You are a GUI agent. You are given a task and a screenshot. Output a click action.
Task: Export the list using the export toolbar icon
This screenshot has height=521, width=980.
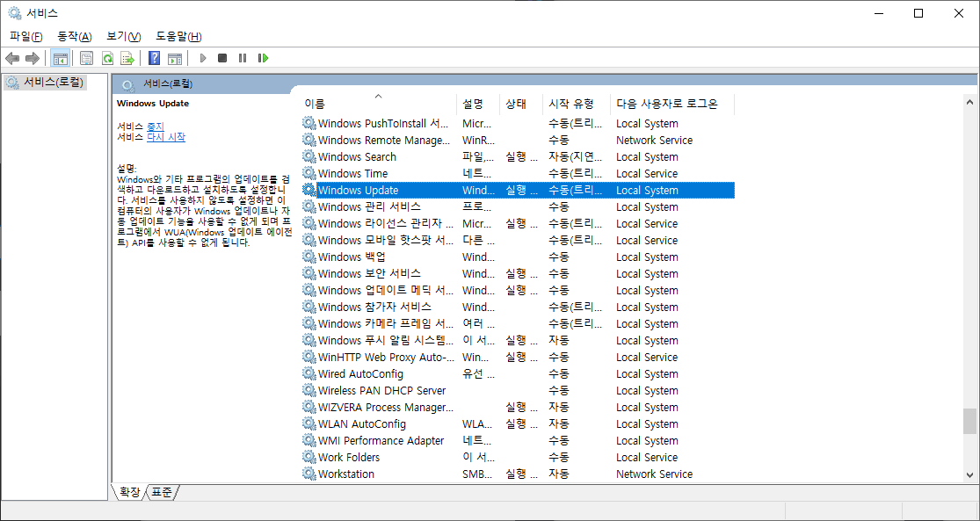click(127, 58)
